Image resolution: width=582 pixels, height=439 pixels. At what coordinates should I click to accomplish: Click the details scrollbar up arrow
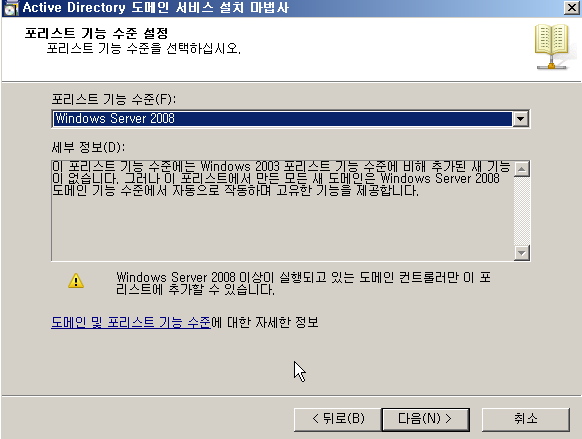tap(522, 170)
